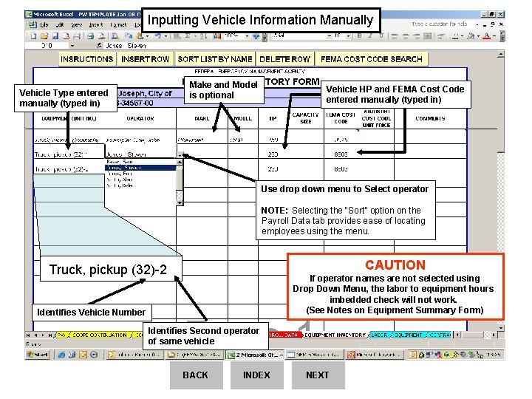The width and height of the screenshot is (532, 399).
Task: Run the Spelling check icon
Action: click(115, 36)
